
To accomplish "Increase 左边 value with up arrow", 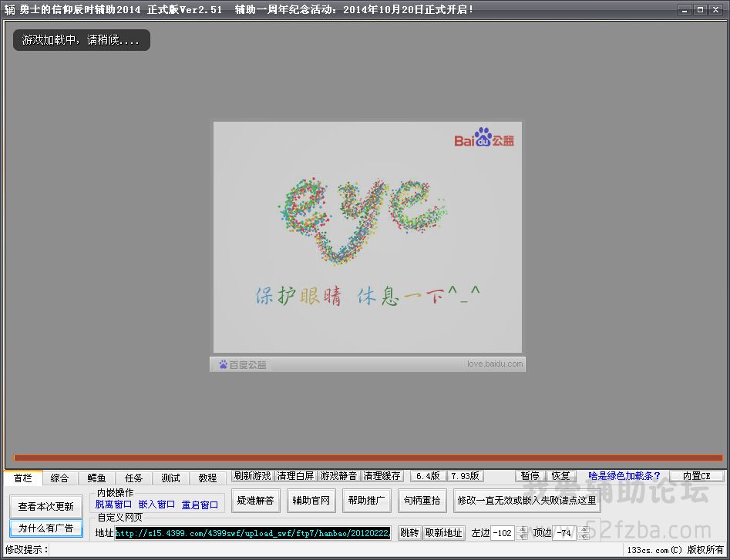I will tap(523, 530).
